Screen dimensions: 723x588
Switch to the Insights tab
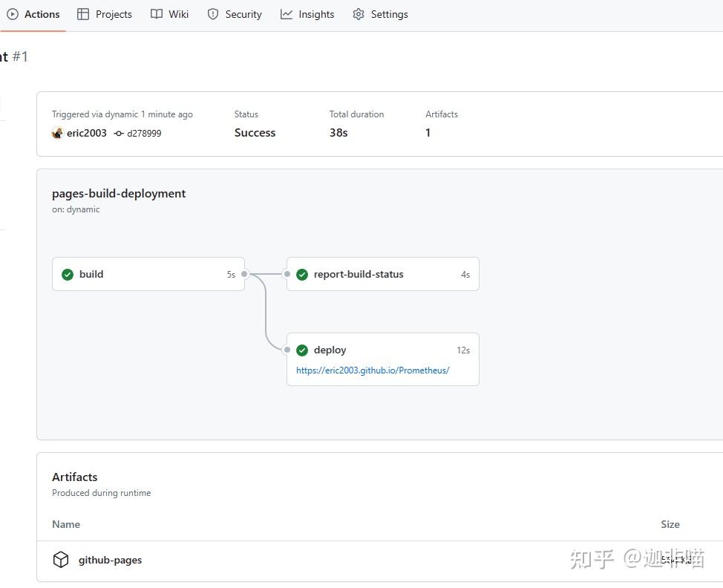316,14
